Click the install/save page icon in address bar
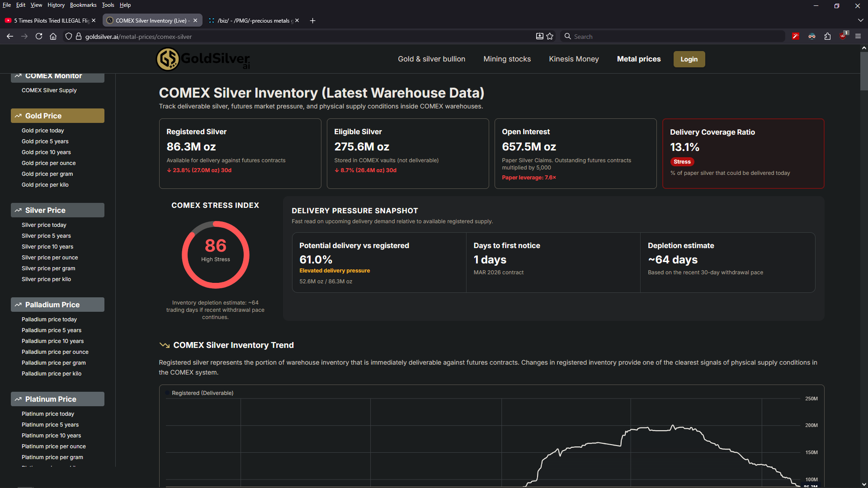 [539, 37]
